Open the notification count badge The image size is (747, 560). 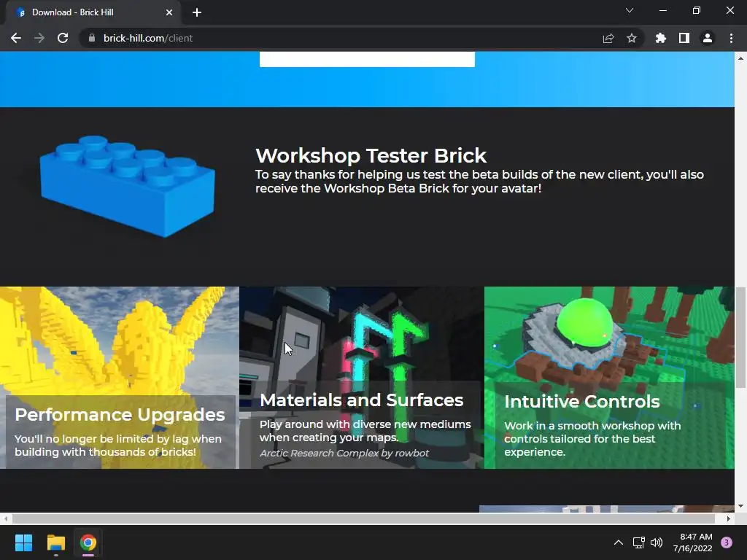(x=727, y=542)
